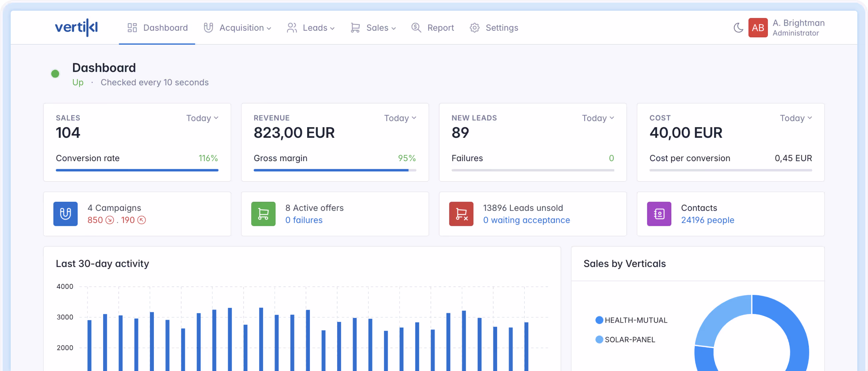Click the 850 campaigns value
The width and height of the screenshot is (868, 371).
95,220
